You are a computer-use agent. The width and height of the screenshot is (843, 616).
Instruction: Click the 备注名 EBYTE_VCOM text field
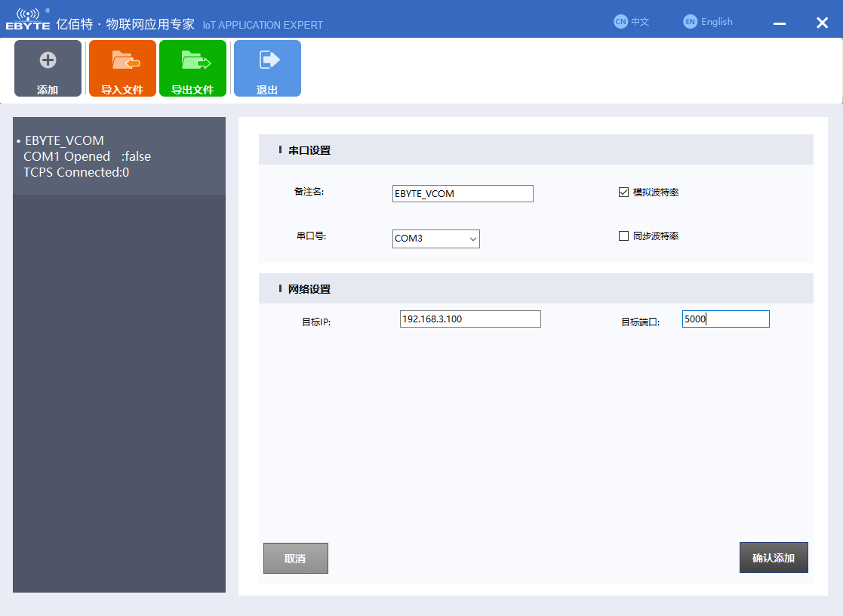[x=463, y=194]
